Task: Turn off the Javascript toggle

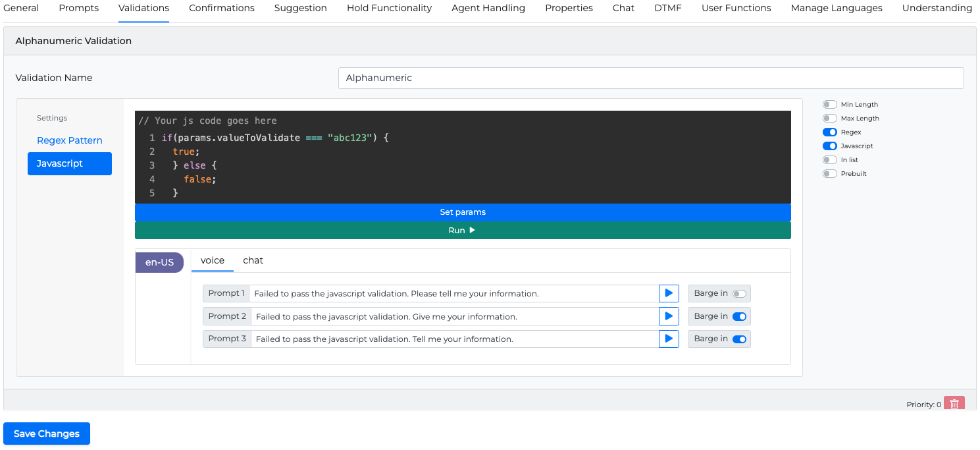Action: coord(829,146)
